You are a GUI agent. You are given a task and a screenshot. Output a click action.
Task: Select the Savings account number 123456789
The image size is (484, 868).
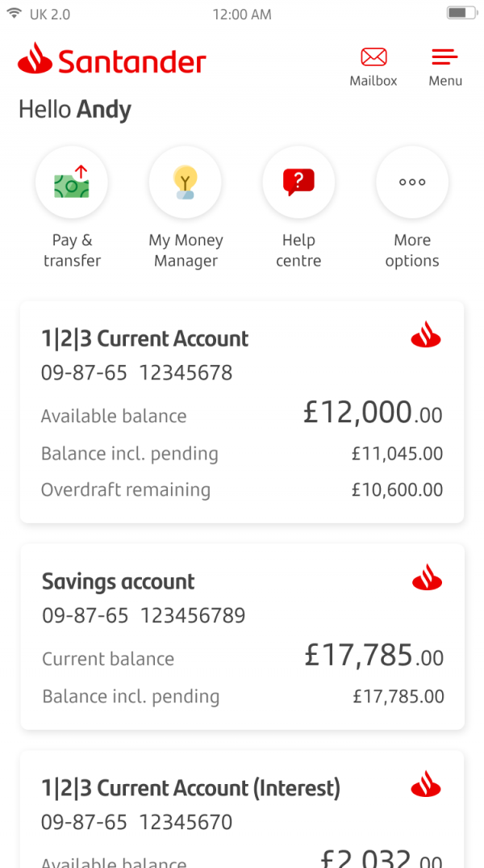(192, 615)
